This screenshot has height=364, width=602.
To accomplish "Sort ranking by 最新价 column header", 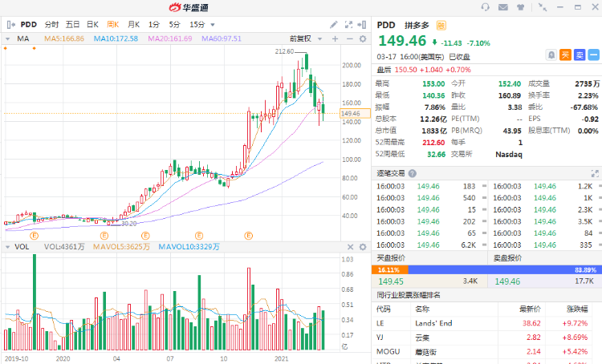I will click(531, 309).
